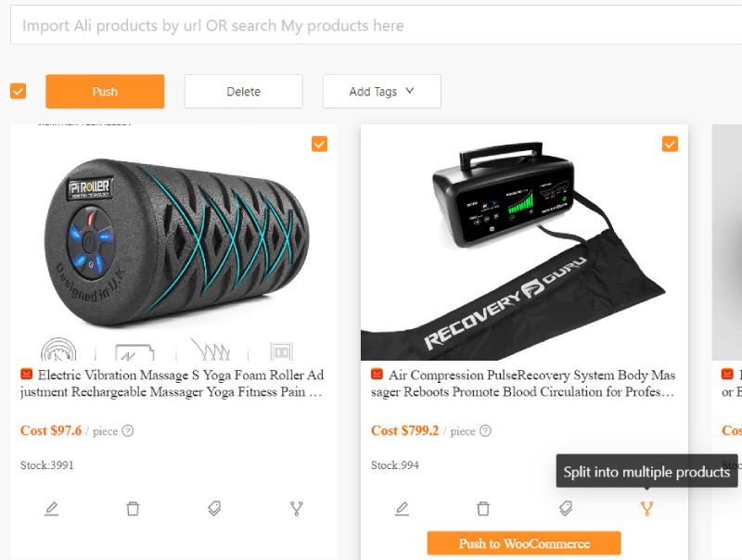Click tag icon under Foam Roller product
The height and width of the screenshot is (560, 742).
[214, 508]
